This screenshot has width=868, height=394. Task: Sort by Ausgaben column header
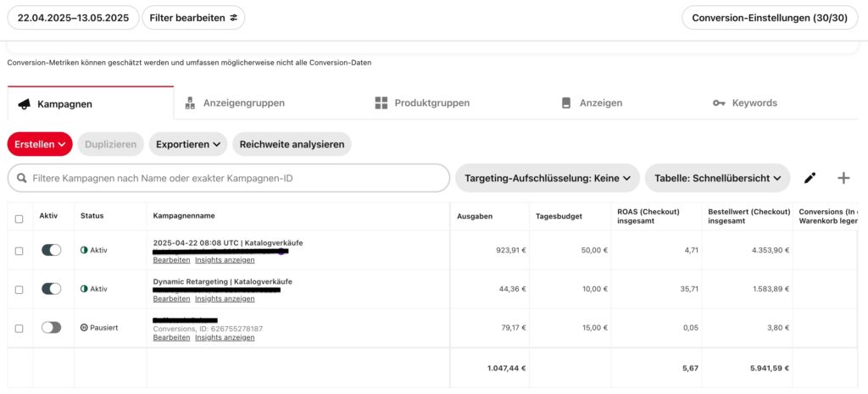[475, 216]
